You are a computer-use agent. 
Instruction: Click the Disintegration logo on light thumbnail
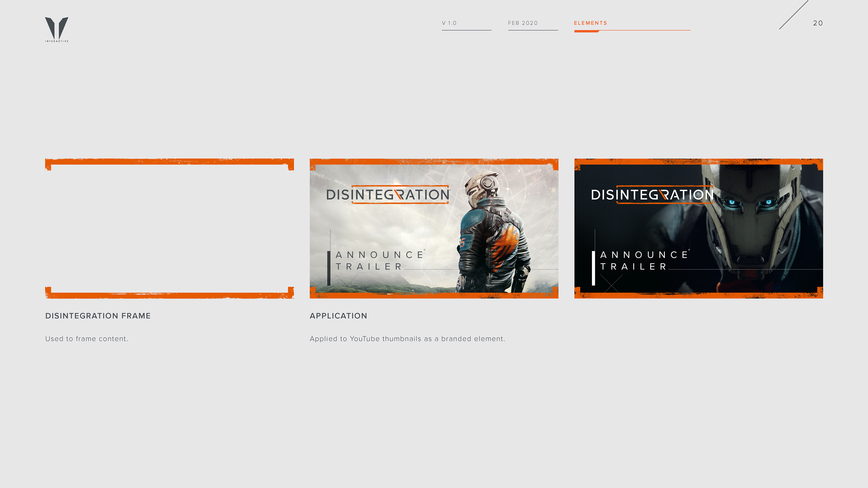(387, 195)
